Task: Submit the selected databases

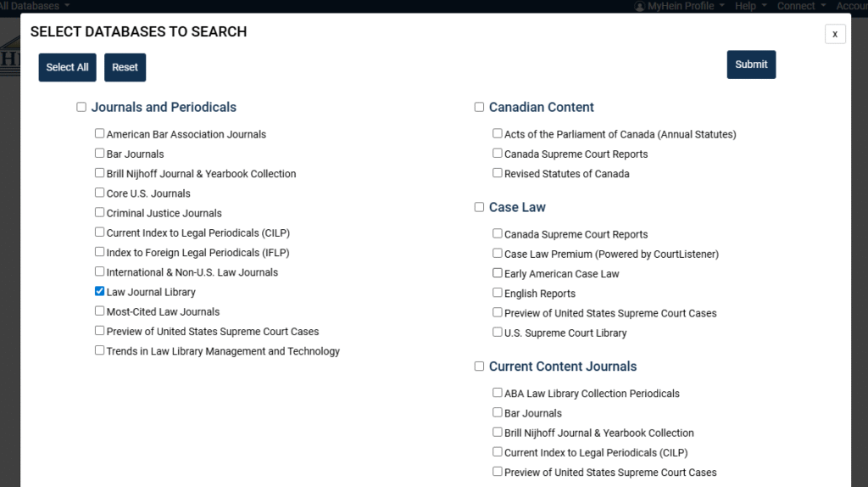Action: click(x=751, y=64)
